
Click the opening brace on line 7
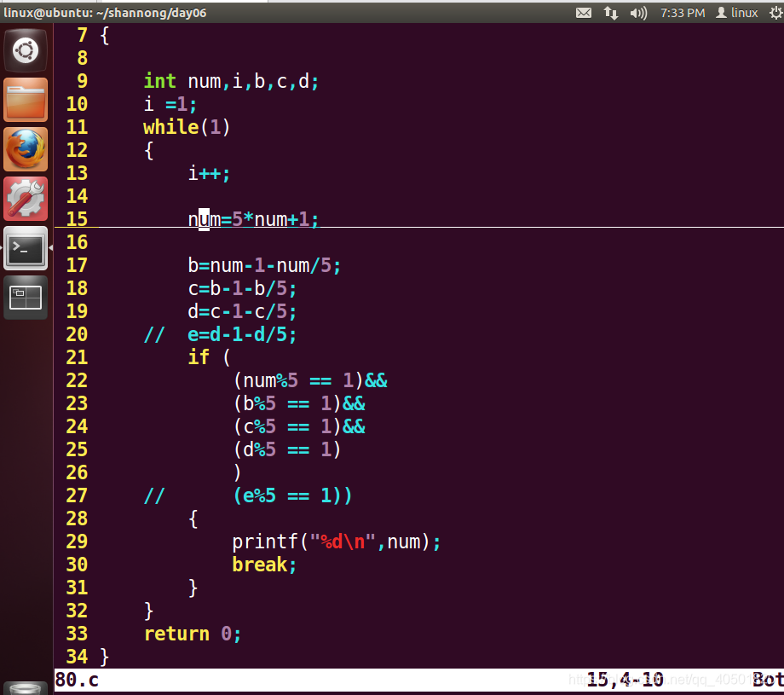coord(105,36)
